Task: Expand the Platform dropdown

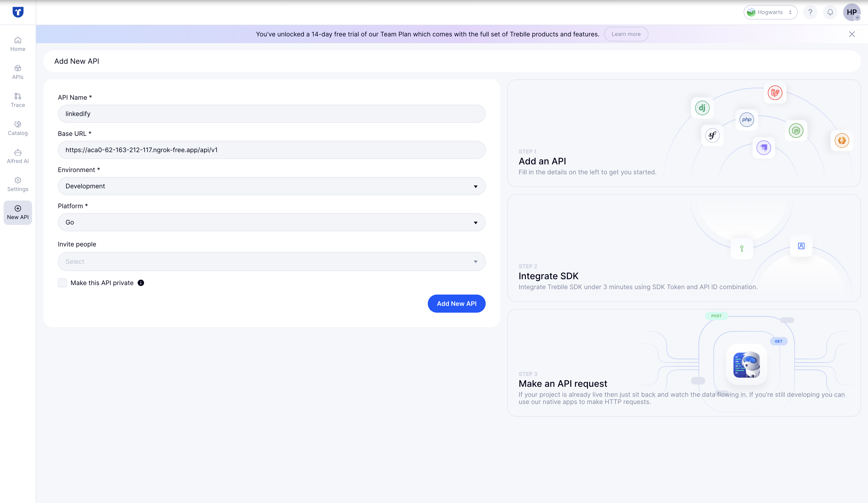Action: 271,222
